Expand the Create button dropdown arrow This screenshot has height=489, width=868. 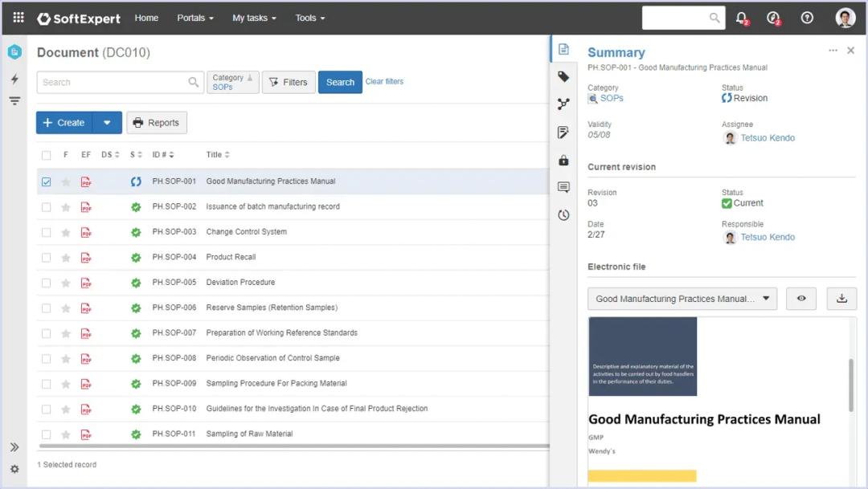tap(108, 123)
